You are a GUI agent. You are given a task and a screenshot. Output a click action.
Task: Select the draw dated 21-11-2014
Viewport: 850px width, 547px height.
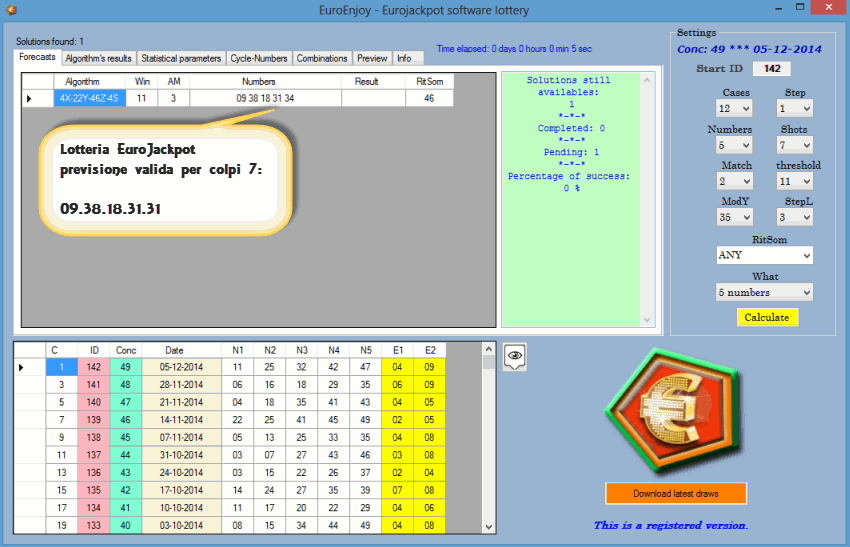pos(181,402)
